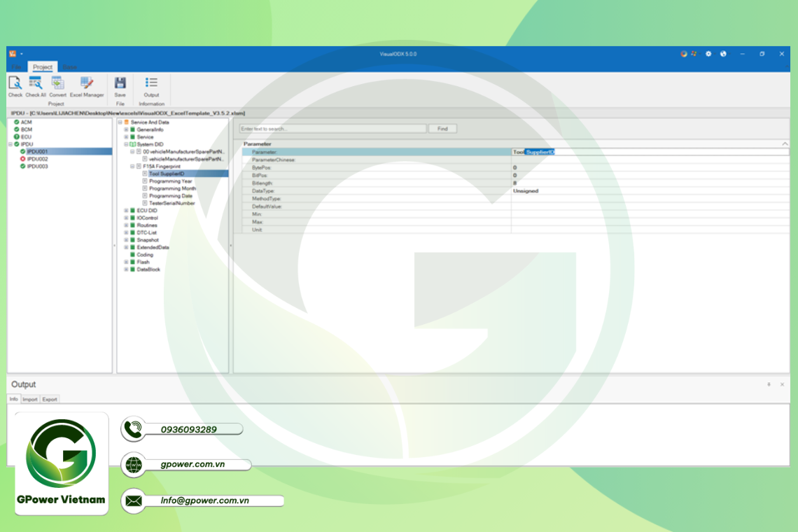This screenshot has height=532, width=798.
Task: Collapse the Parameter section with its chevron
Action: tap(785, 144)
